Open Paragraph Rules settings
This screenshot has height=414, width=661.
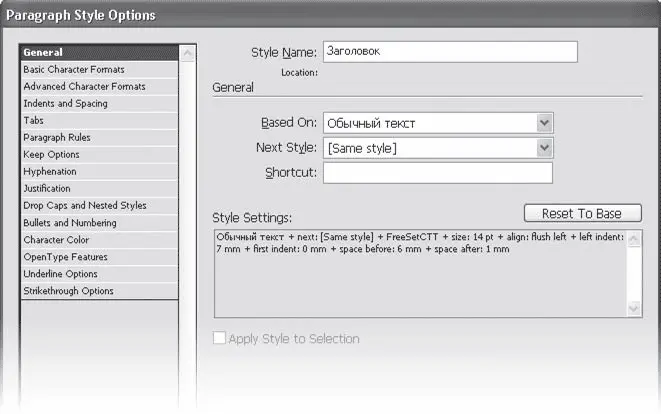(x=57, y=138)
